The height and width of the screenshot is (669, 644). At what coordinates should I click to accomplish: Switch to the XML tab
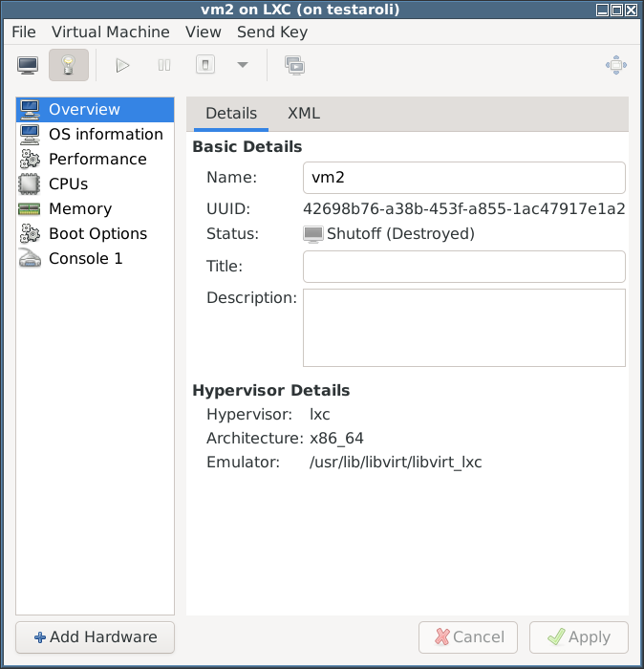pyautogui.click(x=304, y=114)
